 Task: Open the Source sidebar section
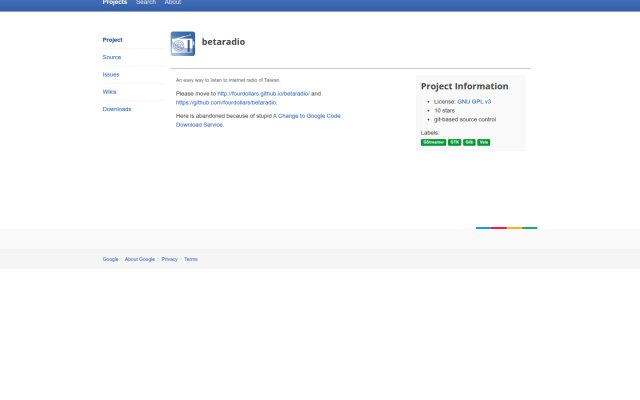(x=111, y=57)
